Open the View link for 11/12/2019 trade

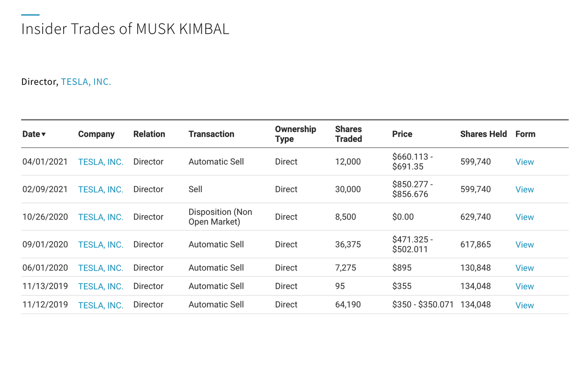[x=524, y=305]
